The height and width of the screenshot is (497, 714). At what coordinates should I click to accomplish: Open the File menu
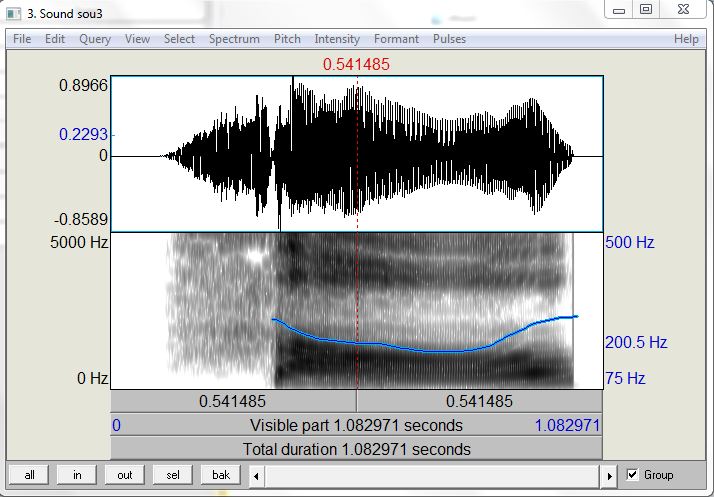coord(22,39)
